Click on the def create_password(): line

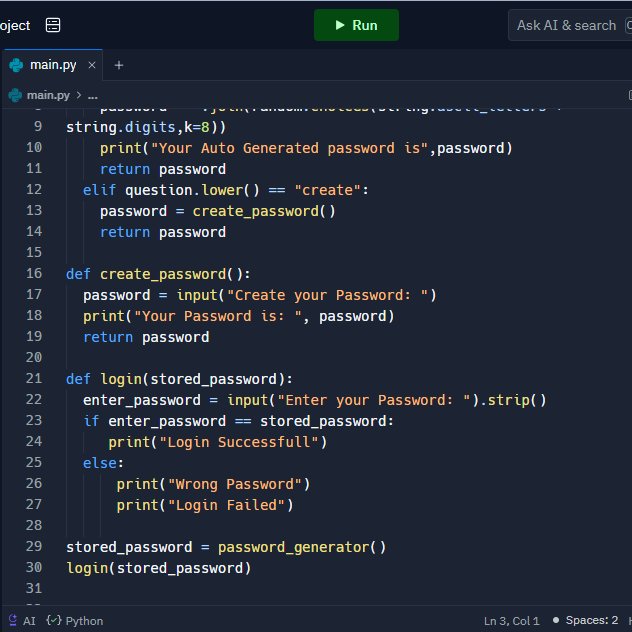158,274
